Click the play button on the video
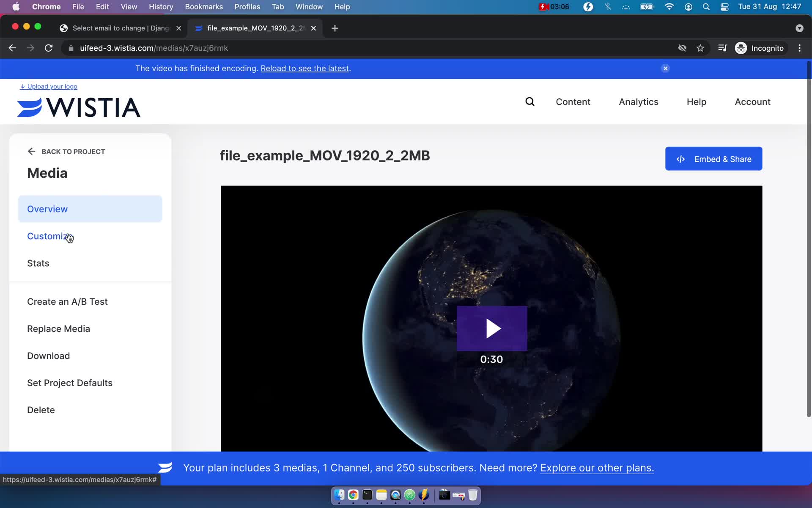This screenshot has height=508, width=812. point(491,327)
